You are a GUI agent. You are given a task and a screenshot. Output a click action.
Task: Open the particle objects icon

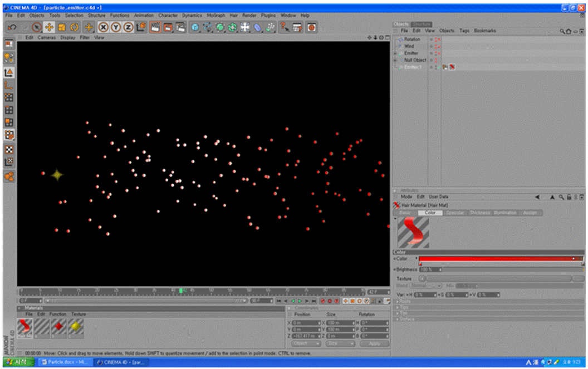pos(270,27)
